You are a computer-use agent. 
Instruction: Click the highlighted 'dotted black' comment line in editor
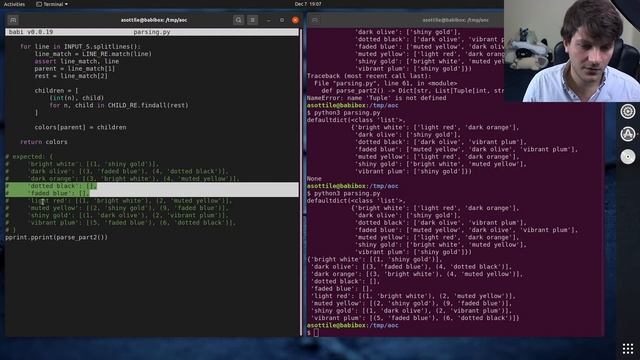pos(152,186)
